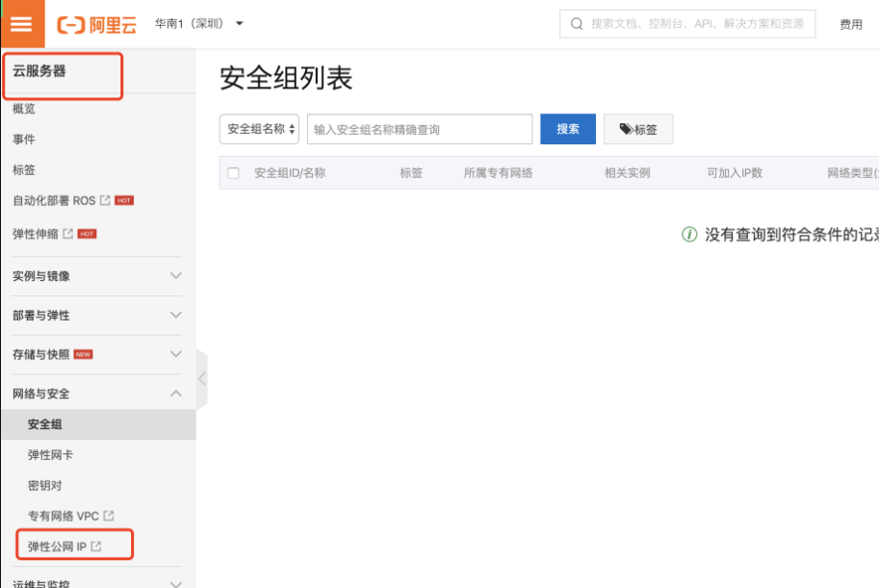The height and width of the screenshot is (588, 879).
Task: Click the sidebar collapse arrow handle
Action: 202,378
